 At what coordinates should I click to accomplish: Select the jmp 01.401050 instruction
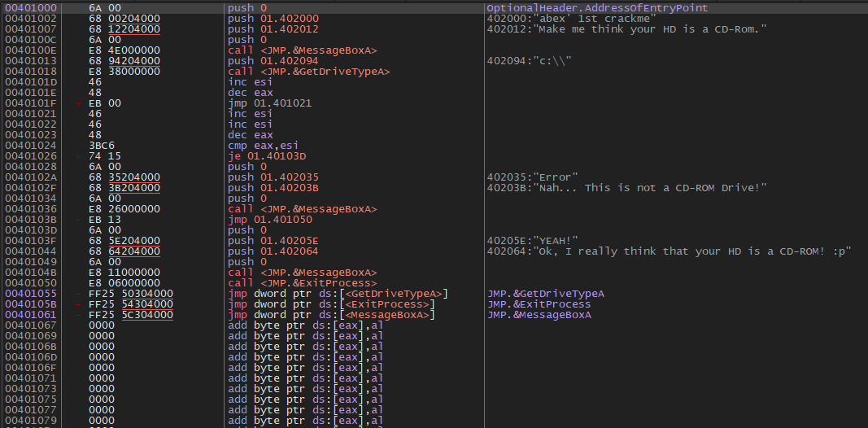click(269, 220)
